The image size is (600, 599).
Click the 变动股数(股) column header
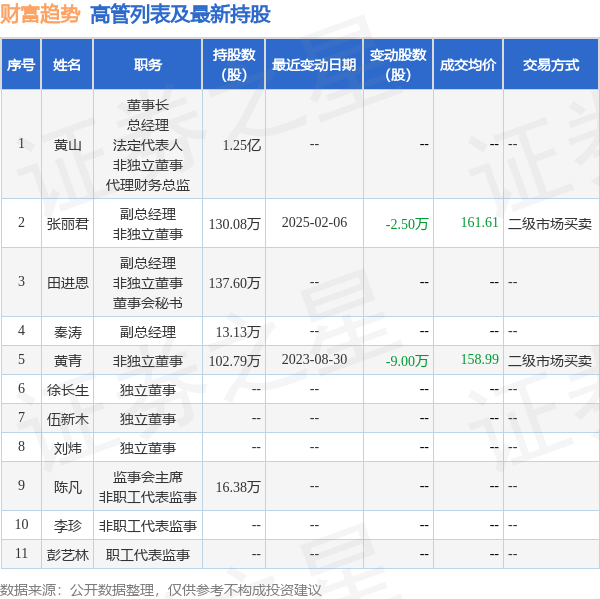tap(398, 65)
